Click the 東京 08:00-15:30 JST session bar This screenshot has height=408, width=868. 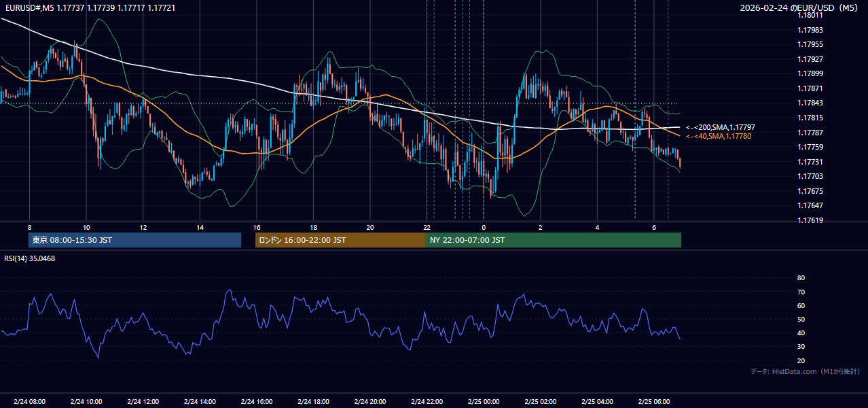134,240
